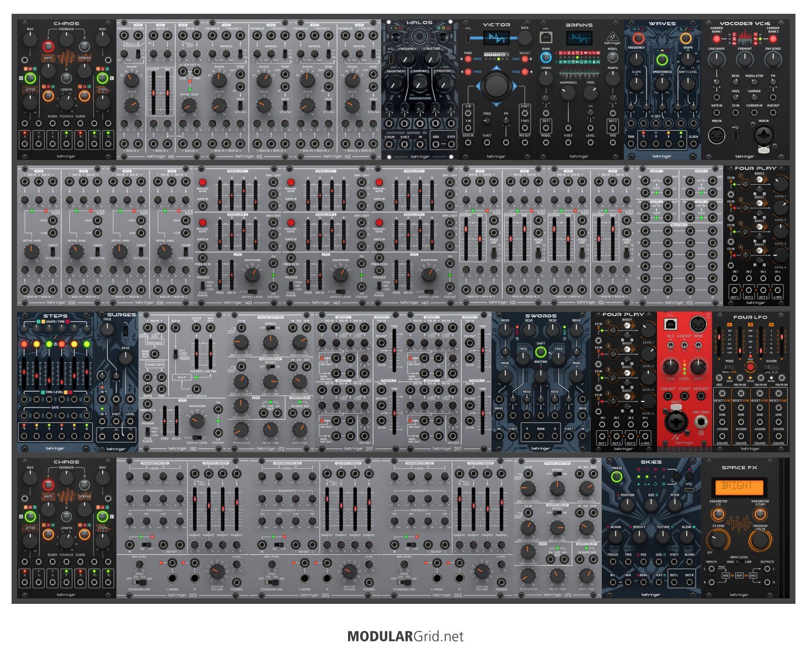812x648 pixels.
Task: Click the Vocoder Aud Out jack
Action: (773, 113)
